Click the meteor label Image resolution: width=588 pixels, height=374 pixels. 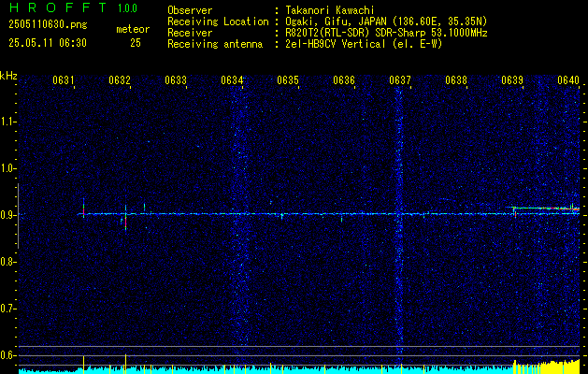click(x=133, y=29)
